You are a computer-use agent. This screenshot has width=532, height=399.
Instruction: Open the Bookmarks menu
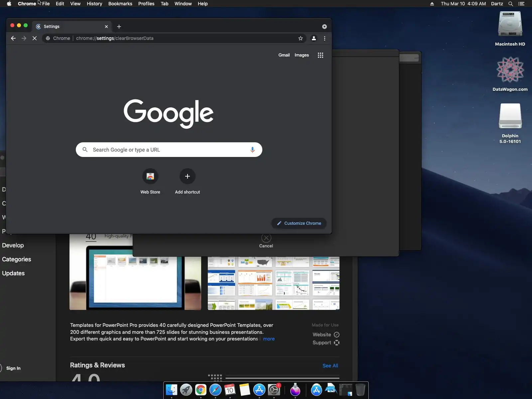point(120,4)
